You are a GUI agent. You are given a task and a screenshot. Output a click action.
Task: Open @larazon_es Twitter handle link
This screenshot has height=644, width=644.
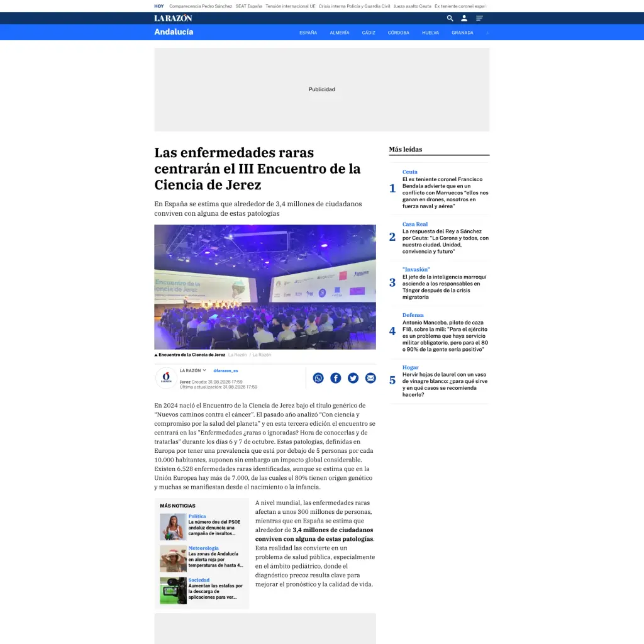tap(226, 370)
